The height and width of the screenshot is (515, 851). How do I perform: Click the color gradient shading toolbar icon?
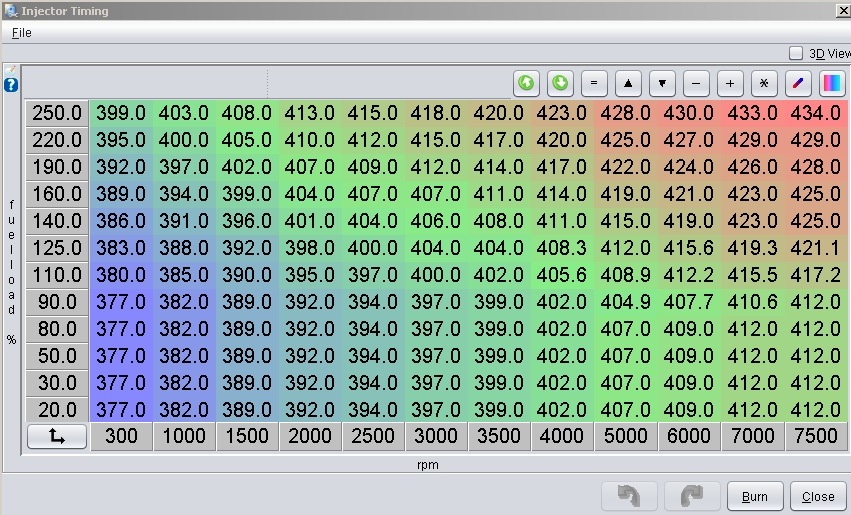[832, 84]
